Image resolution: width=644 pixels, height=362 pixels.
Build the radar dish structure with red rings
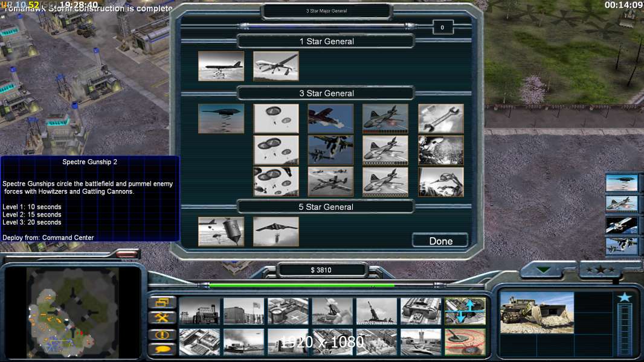pos(465,341)
